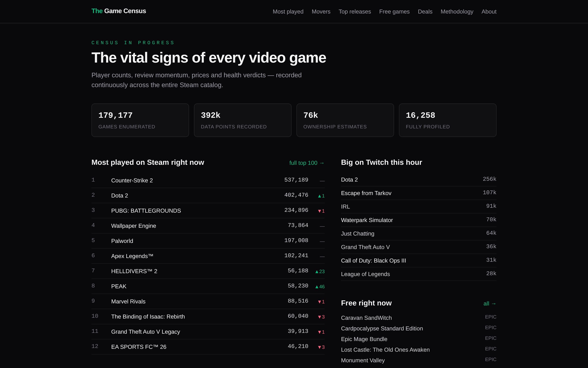
Task: Click the 256k viewer count
Action: (489, 179)
